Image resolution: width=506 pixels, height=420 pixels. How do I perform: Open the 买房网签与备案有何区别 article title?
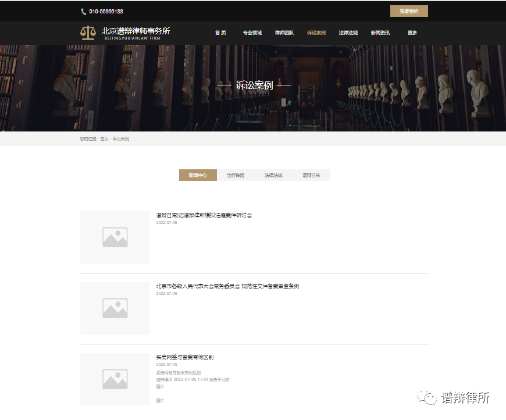pyautogui.click(x=185, y=357)
